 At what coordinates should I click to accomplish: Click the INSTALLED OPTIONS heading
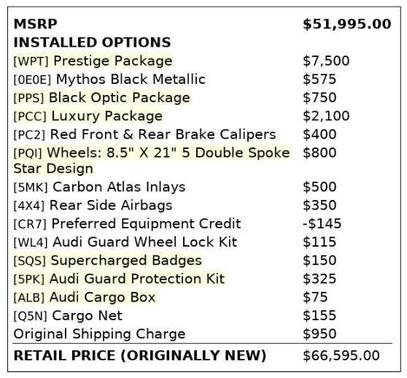click(92, 43)
